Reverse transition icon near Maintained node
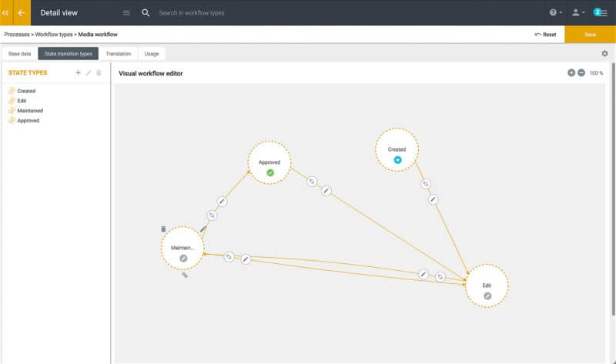 (229, 257)
